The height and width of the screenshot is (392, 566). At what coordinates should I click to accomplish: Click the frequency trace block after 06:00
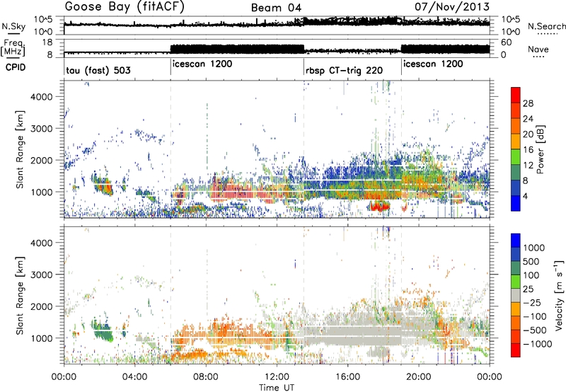(237, 50)
